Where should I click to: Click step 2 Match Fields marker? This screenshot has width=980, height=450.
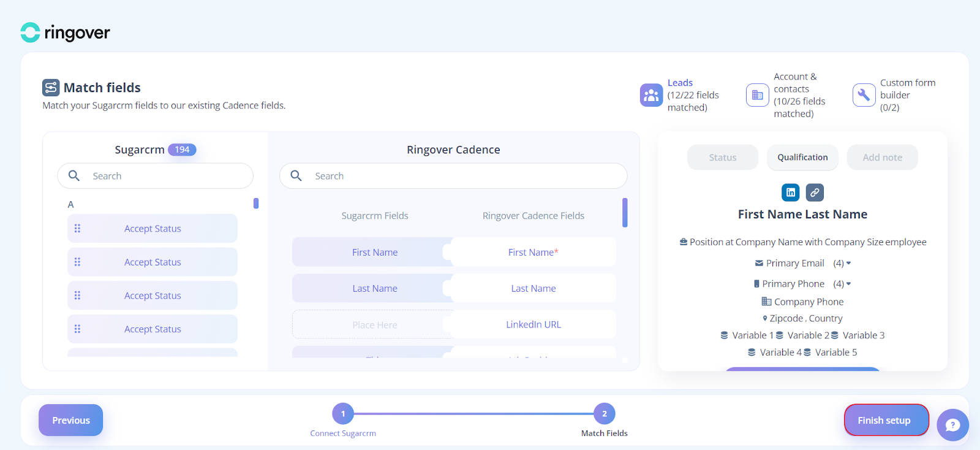(605, 414)
